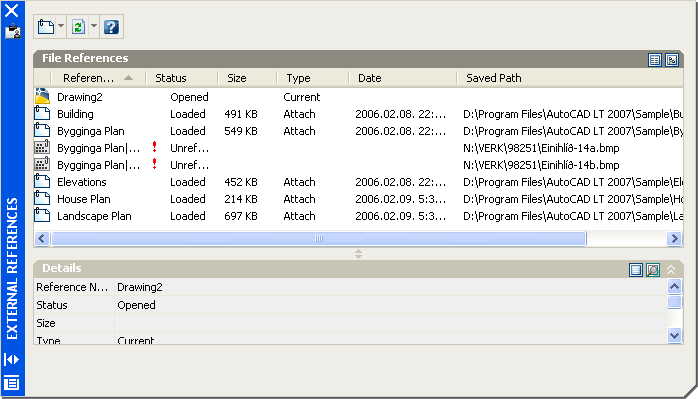
Task: Click the 2006.02.09 date of House Plan
Action: click(400, 199)
